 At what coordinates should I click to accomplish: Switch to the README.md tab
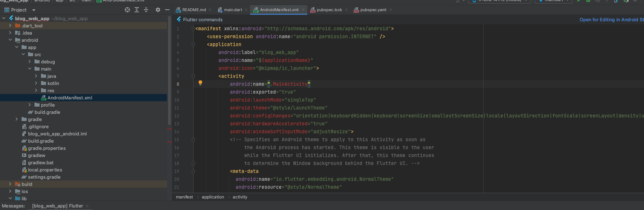[194, 10]
